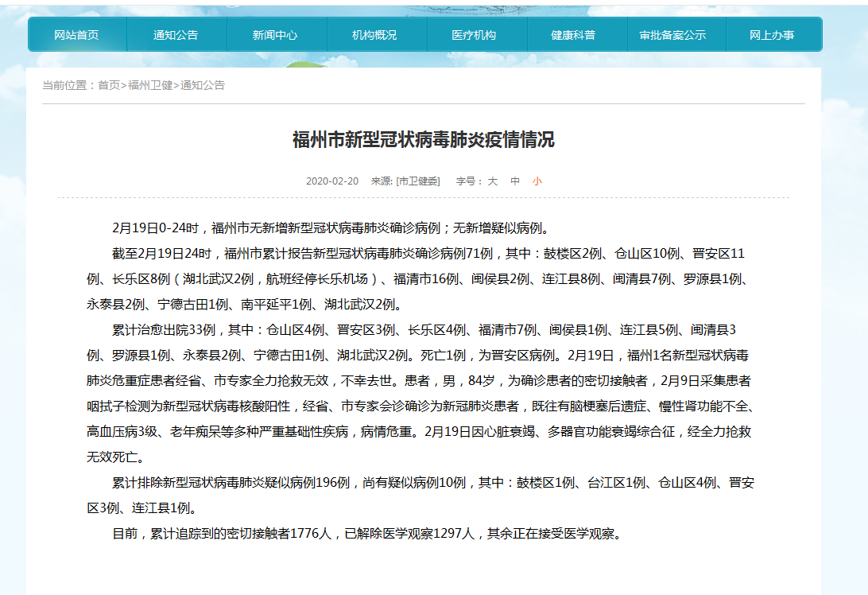
Task: Click the first paragraph starting with 2月19日0-24时
Action: tap(330, 228)
